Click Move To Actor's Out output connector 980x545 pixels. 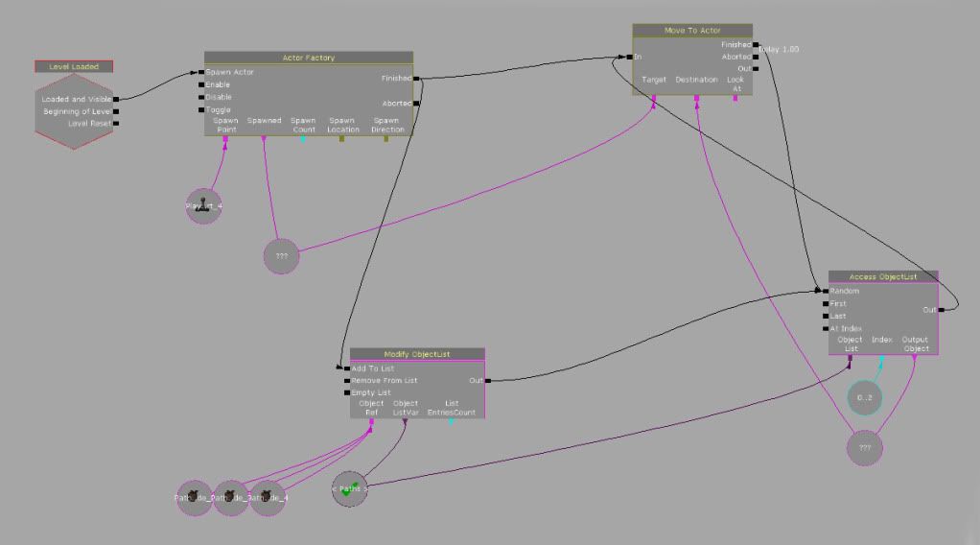(756, 69)
